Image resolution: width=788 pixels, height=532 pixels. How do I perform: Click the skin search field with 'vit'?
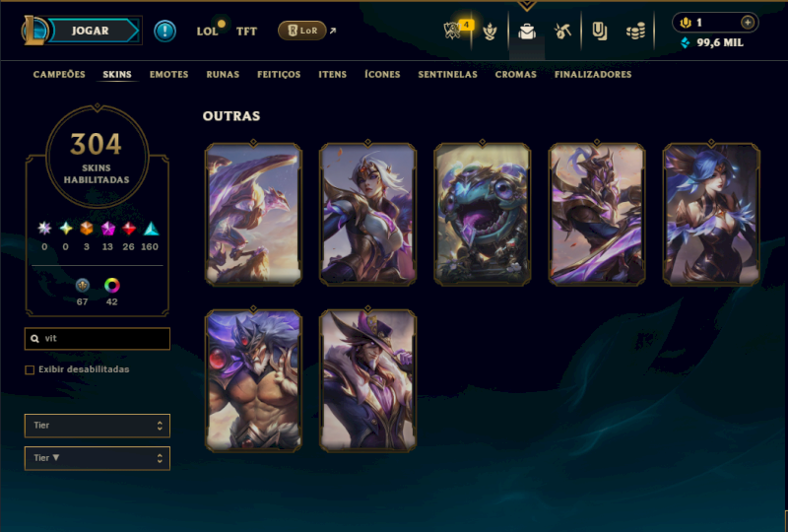coord(97,338)
